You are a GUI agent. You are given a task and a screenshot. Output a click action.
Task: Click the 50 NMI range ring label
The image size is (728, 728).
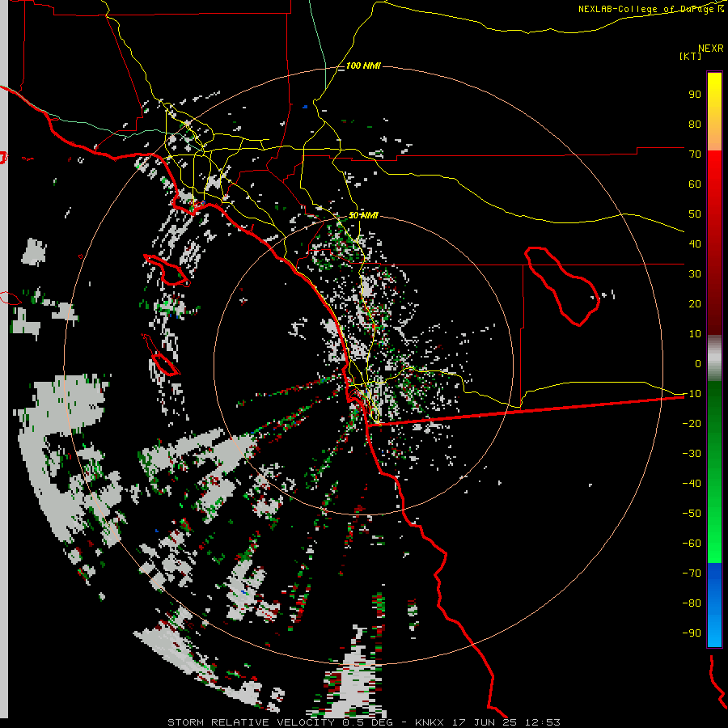pos(363,215)
